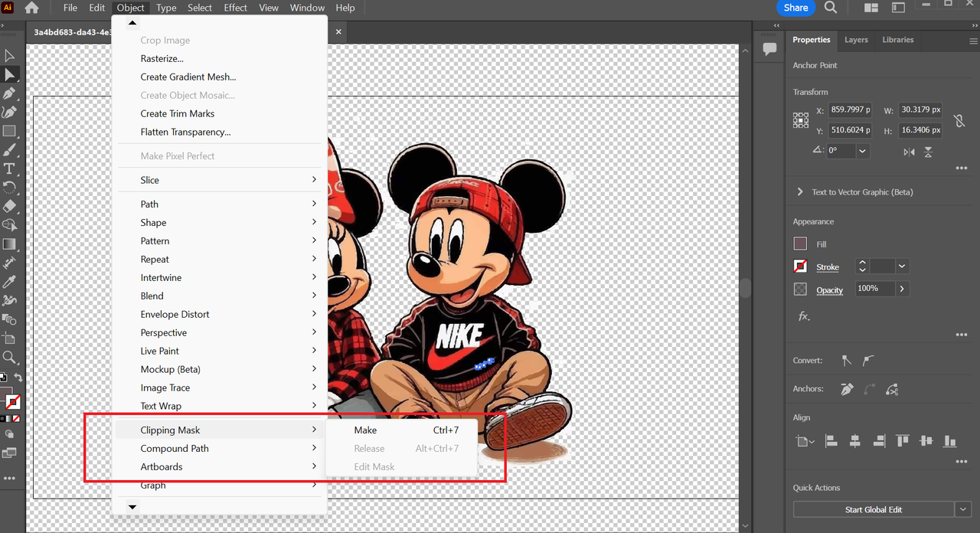Choose Flatten Transparency... menu entry
980x533 pixels.
click(x=220, y=132)
